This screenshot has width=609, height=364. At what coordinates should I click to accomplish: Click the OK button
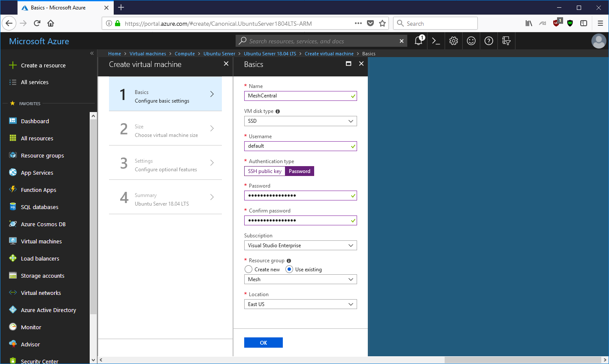tap(264, 343)
